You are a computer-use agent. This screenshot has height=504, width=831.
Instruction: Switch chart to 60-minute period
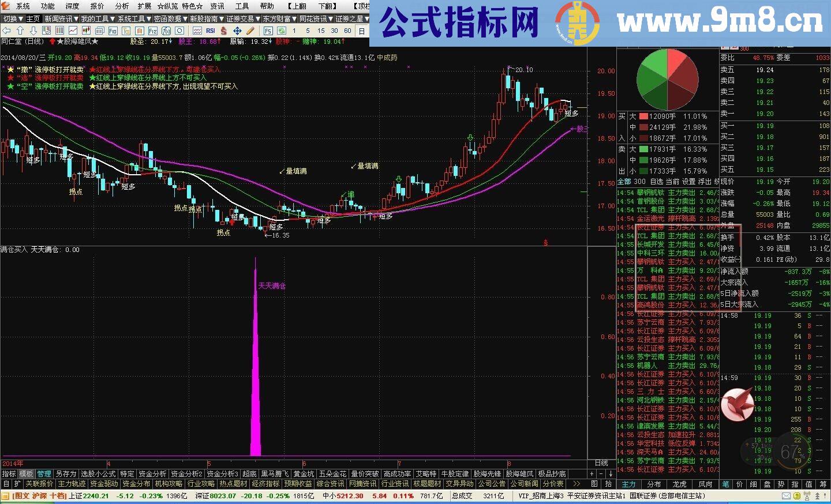[x=347, y=32]
